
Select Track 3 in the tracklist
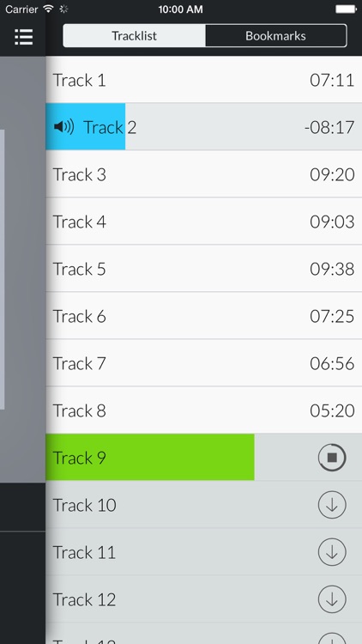coord(203,174)
